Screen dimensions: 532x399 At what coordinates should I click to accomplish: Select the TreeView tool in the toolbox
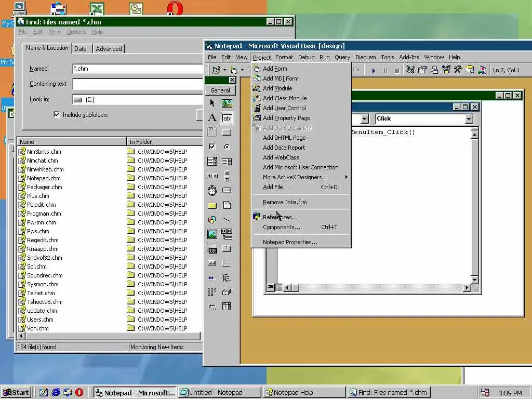click(227, 278)
